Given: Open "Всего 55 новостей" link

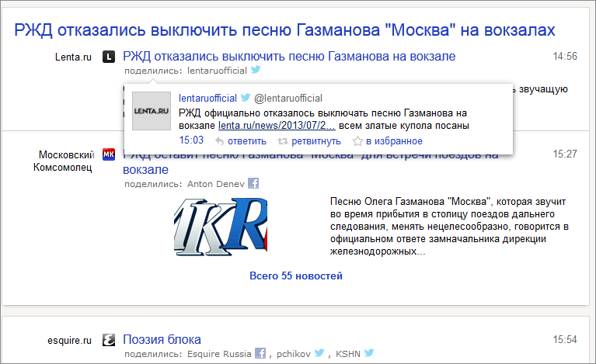Looking at the screenshot, I should click(296, 276).
